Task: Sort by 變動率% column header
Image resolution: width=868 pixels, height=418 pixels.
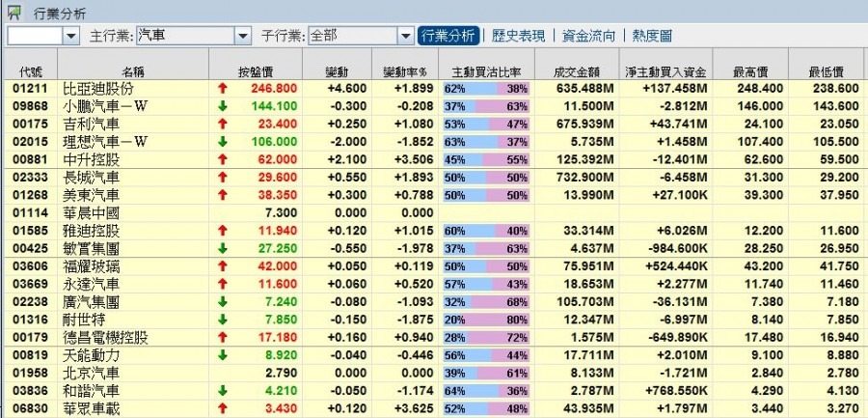Action: coord(404,70)
